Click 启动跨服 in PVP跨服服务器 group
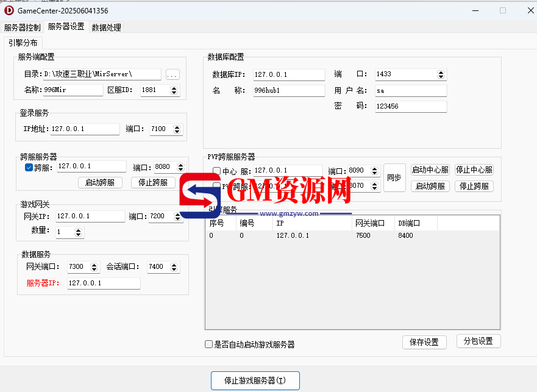537x392 pixels. (430, 187)
